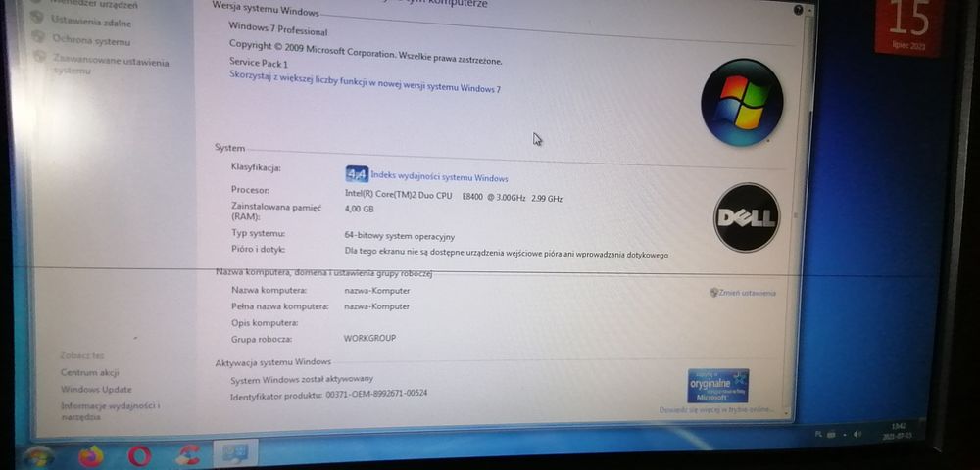This screenshot has width=980, height=470.
Task: Open the volume speaker tray icon
Action: [857, 433]
